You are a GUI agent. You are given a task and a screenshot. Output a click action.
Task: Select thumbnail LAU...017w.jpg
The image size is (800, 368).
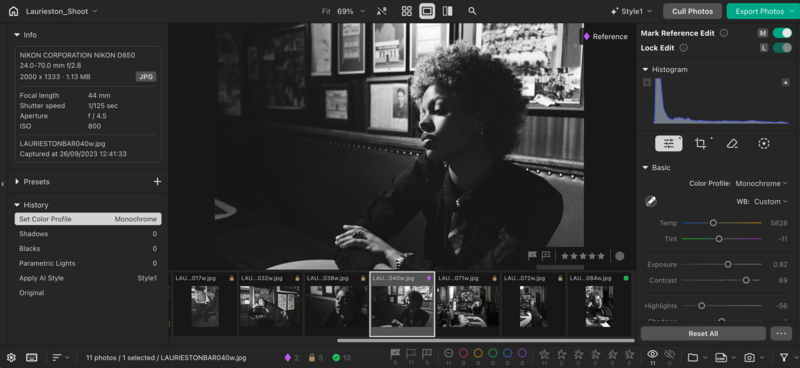point(205,304)
